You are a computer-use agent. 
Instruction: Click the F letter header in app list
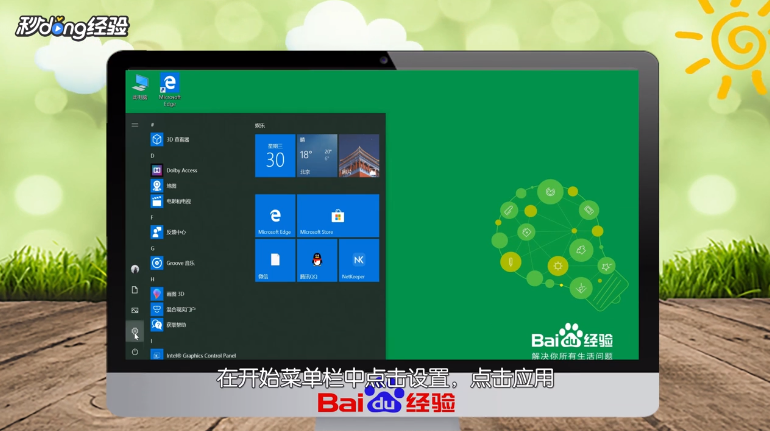[152, 217]
